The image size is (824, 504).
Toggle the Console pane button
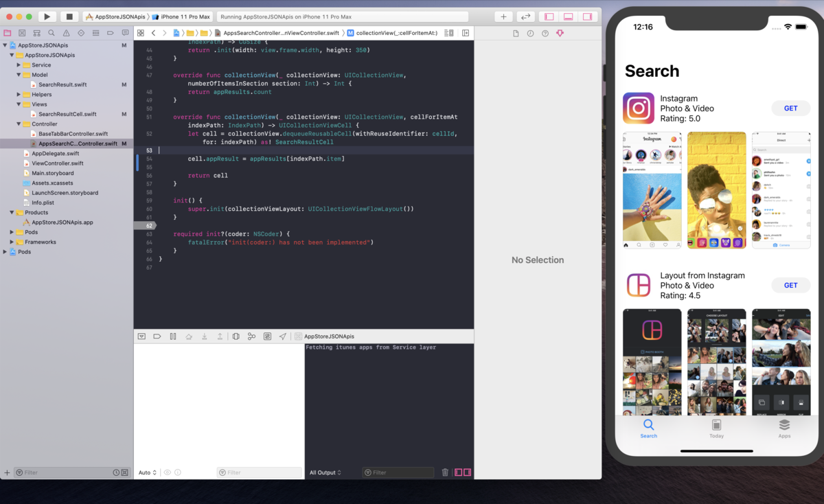tap(467, 472)
